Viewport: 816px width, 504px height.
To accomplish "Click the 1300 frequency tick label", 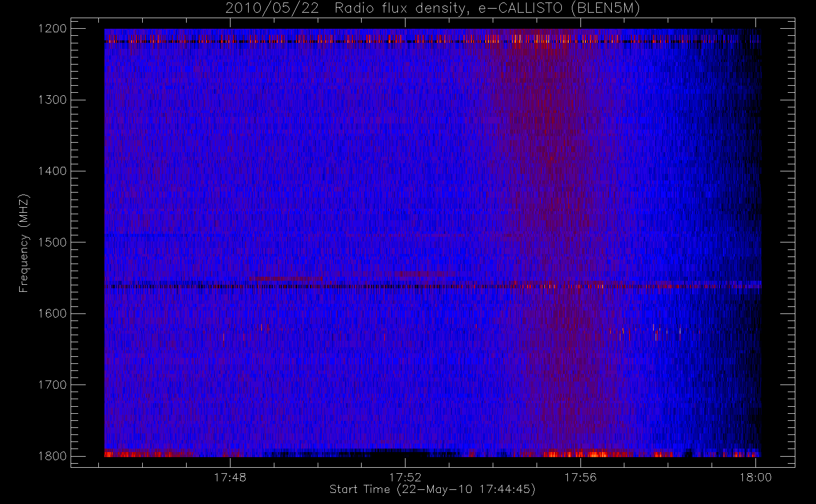I will (x=52, y=100).
